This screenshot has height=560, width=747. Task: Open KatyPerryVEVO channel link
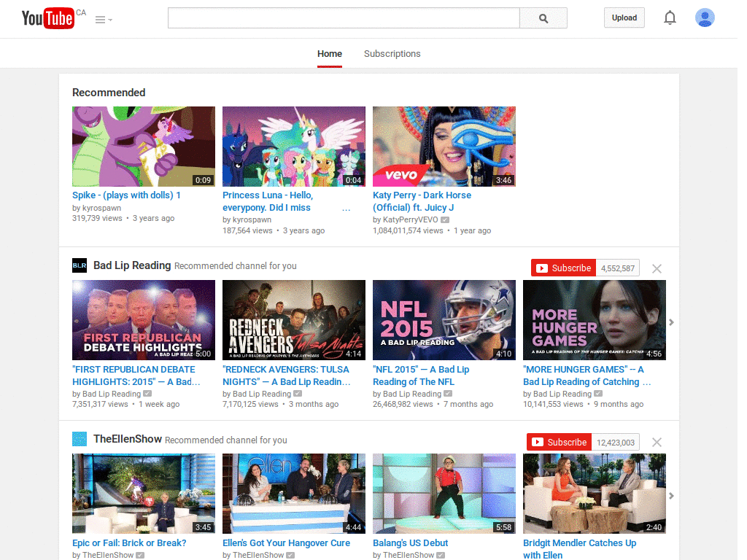click(410, 219)
